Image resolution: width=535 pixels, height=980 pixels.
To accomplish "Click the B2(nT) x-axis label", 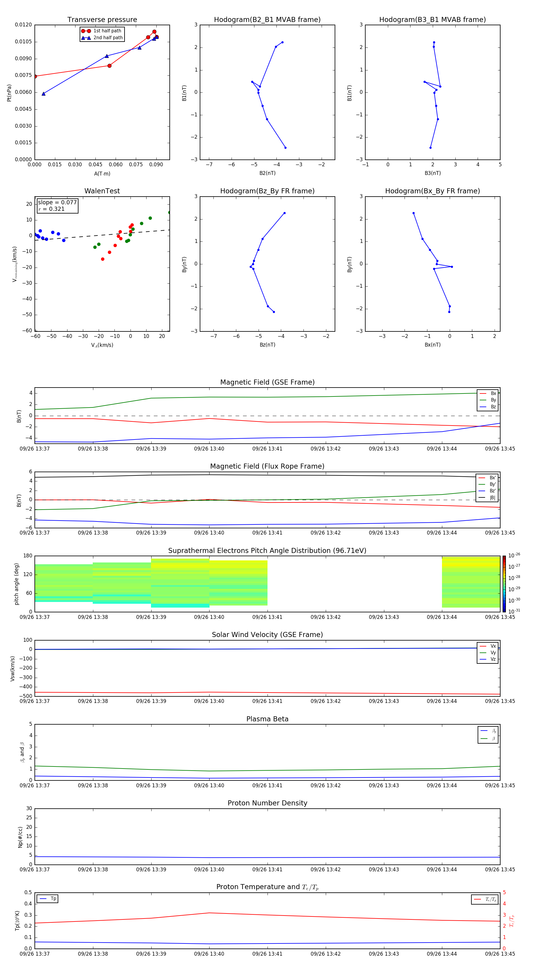I will tap(267, 173).
